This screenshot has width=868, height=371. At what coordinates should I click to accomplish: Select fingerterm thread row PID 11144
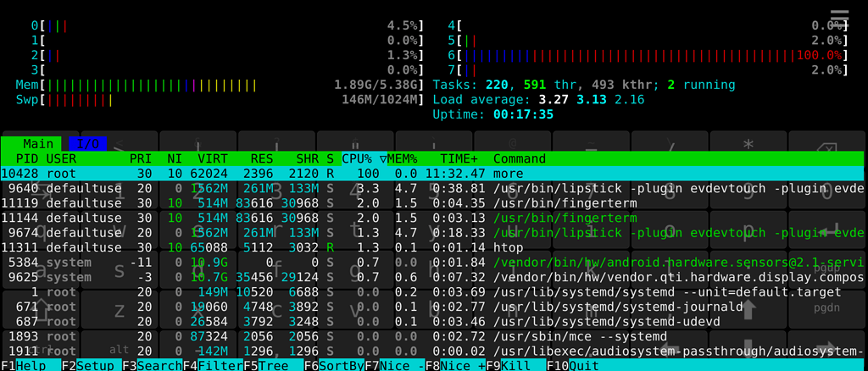point(434,218)
